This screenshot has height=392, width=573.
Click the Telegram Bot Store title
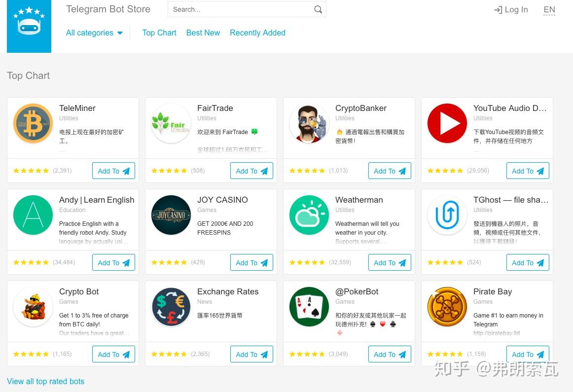(108, 9)
